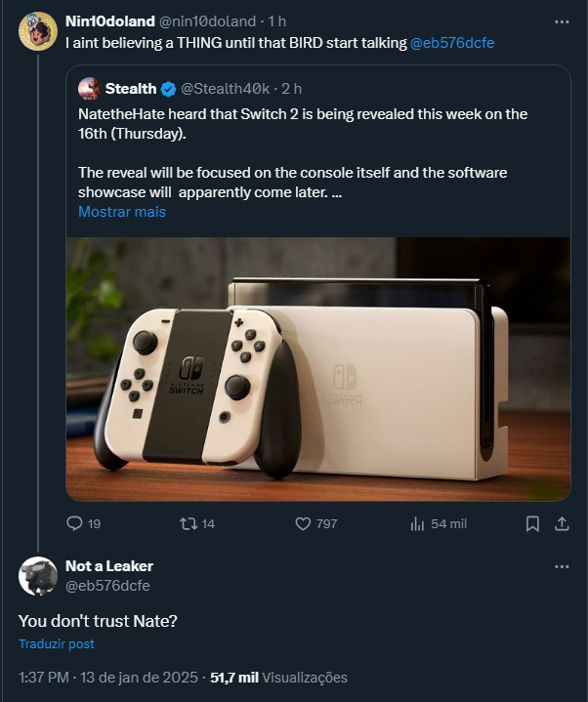Click Stealth's small profile avatar
This screenshot has height=702, width=588.
coord(90,88)
